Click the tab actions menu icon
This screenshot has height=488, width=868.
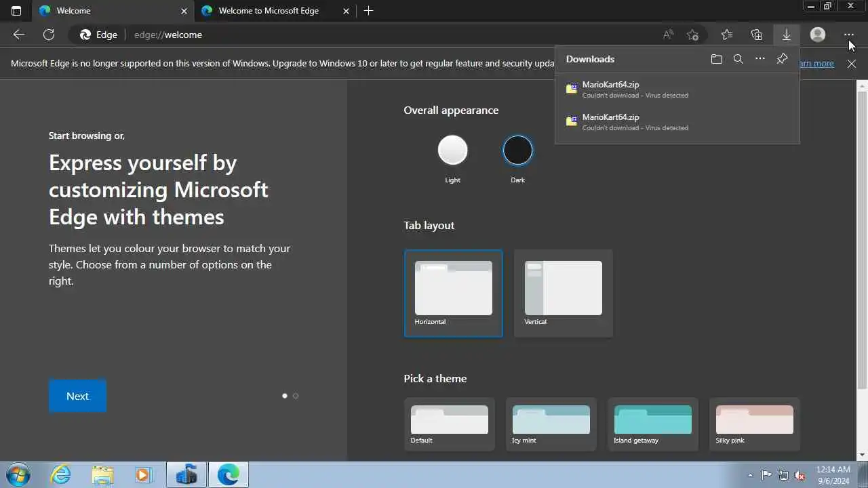pyautogui.click(x=16, y=11)
